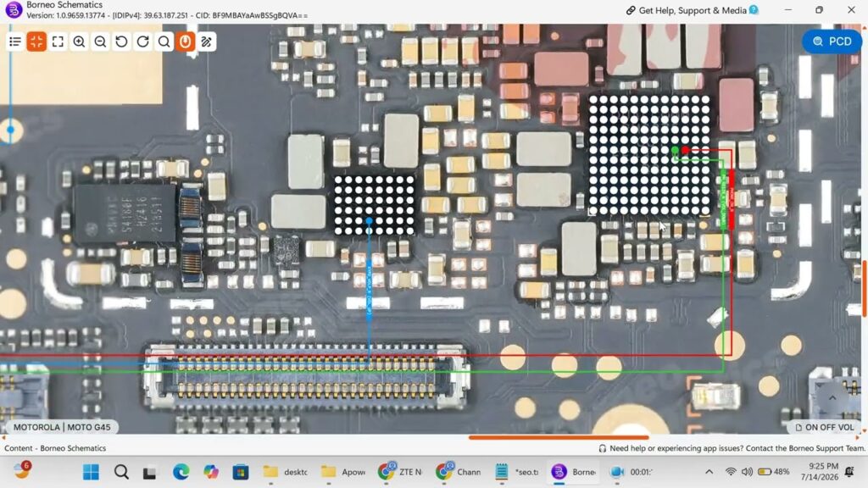Click the fullscreen frame icon

[58, 42]
